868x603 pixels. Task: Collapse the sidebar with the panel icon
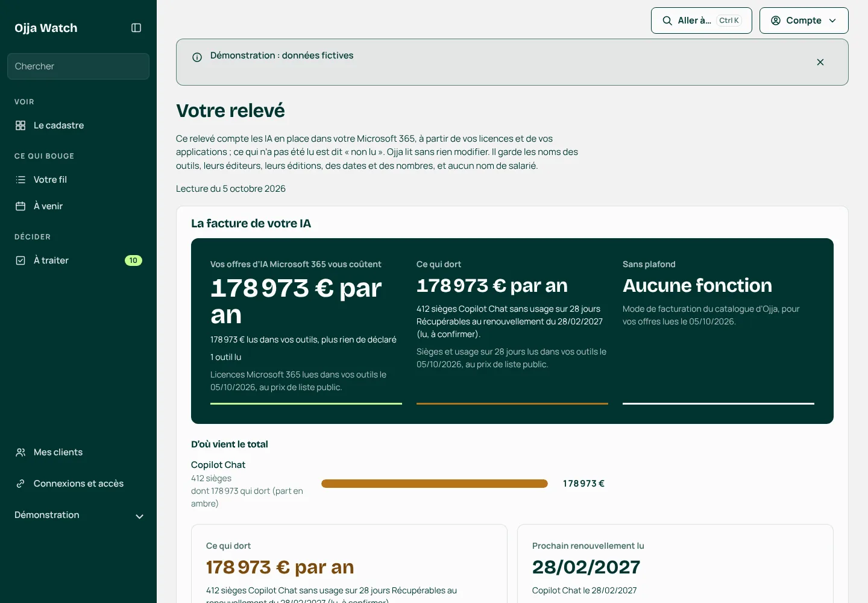(x=136, y=28)
